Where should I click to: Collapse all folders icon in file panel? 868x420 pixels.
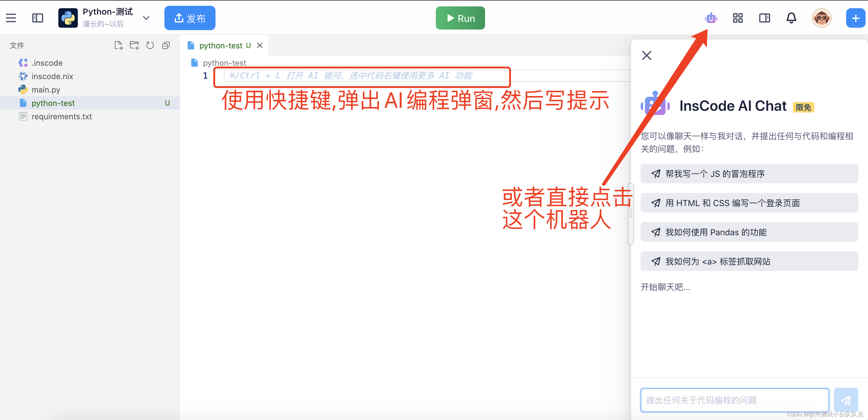tap(166, 45)
